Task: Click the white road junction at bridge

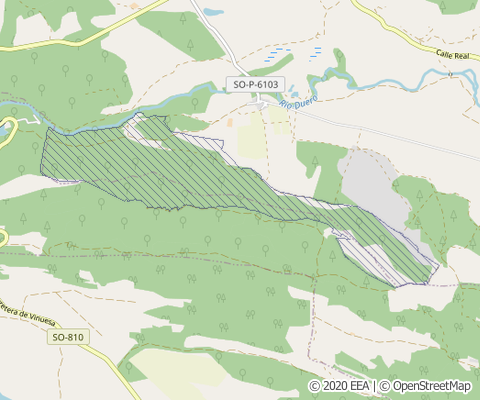Action: [261, 104]
